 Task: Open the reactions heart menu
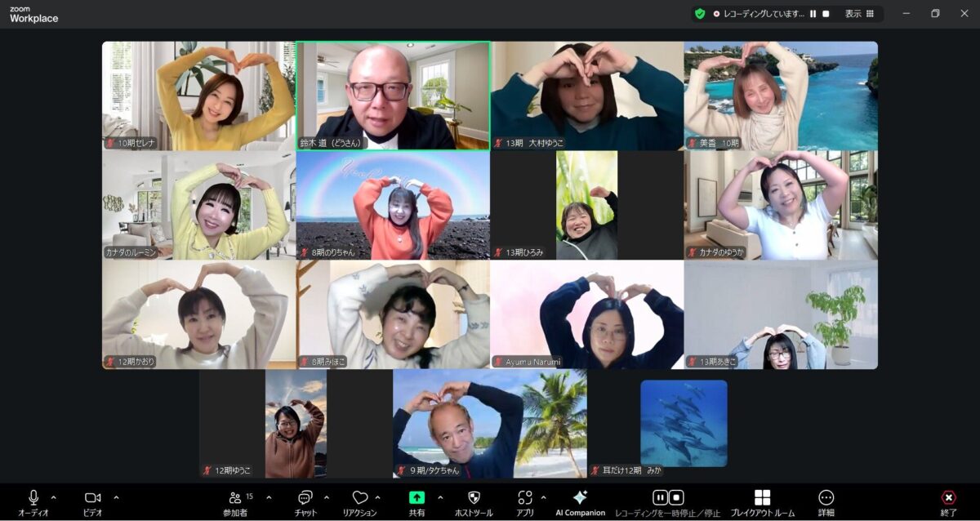click(x=359, y=497)
